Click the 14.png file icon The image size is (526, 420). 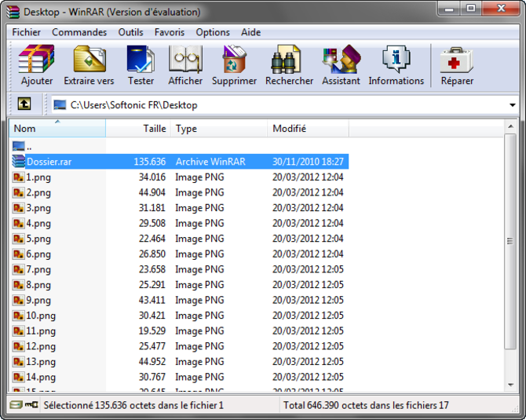19,377
